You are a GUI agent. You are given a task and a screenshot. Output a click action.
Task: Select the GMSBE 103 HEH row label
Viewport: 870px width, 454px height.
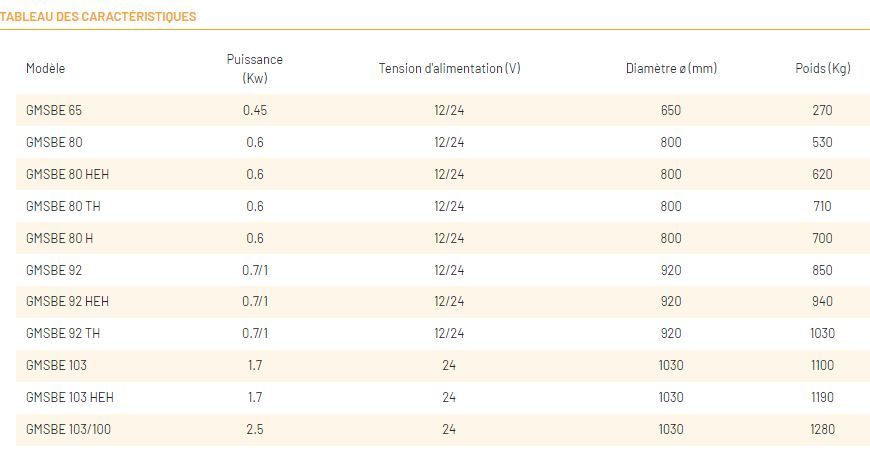[x=70, y=397]
